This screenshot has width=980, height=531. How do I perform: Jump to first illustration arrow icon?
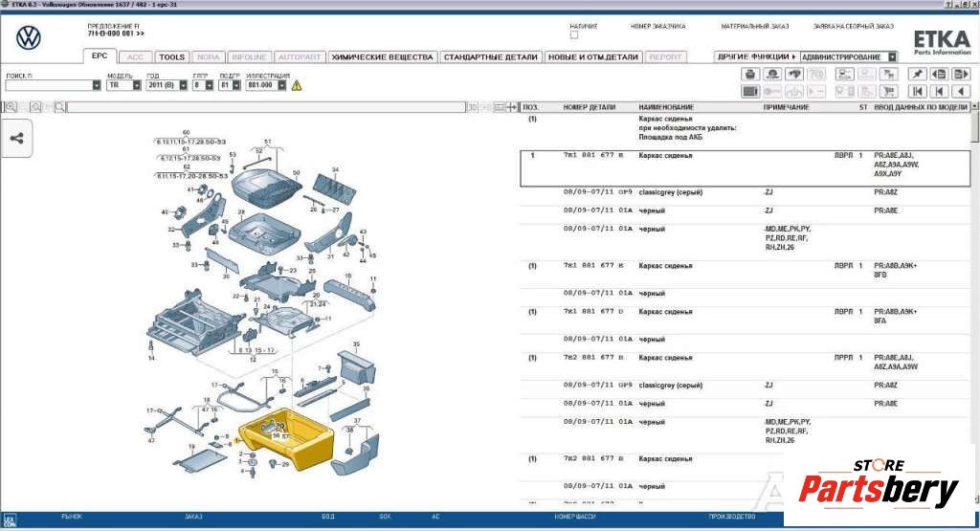[917, 92]
